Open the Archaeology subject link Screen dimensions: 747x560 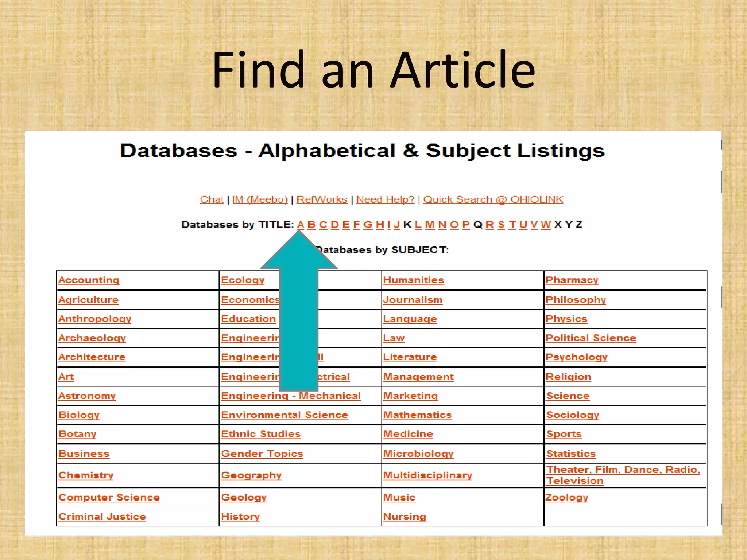[x=92, y=338]
